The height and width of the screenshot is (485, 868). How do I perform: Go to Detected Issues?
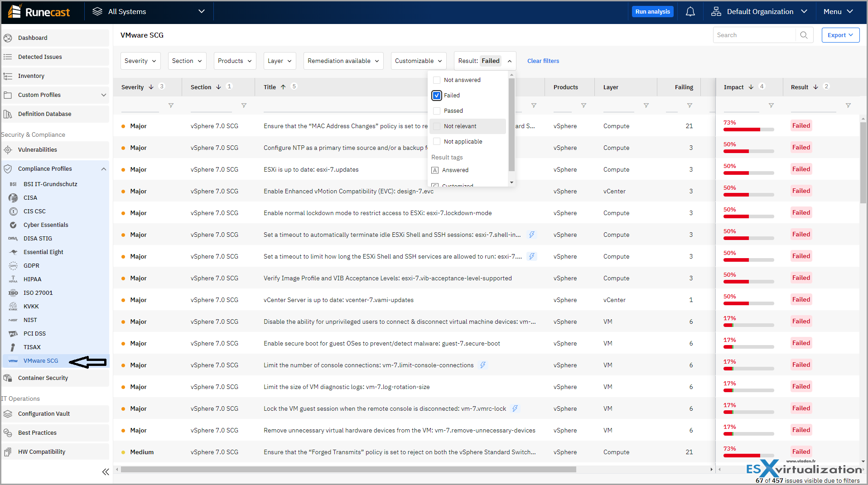[x=55, y=57]
